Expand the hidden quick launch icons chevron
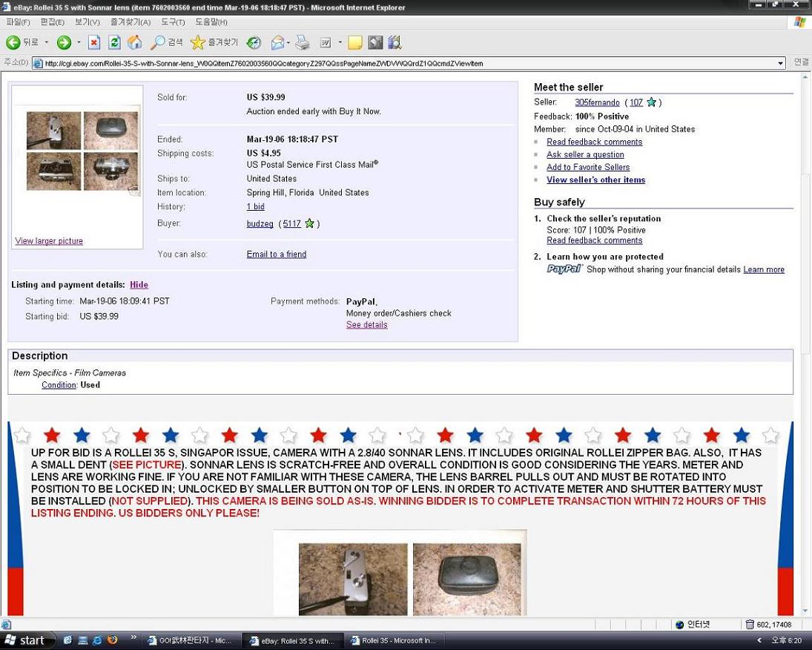Screen dimensions: 812x650 133,637
